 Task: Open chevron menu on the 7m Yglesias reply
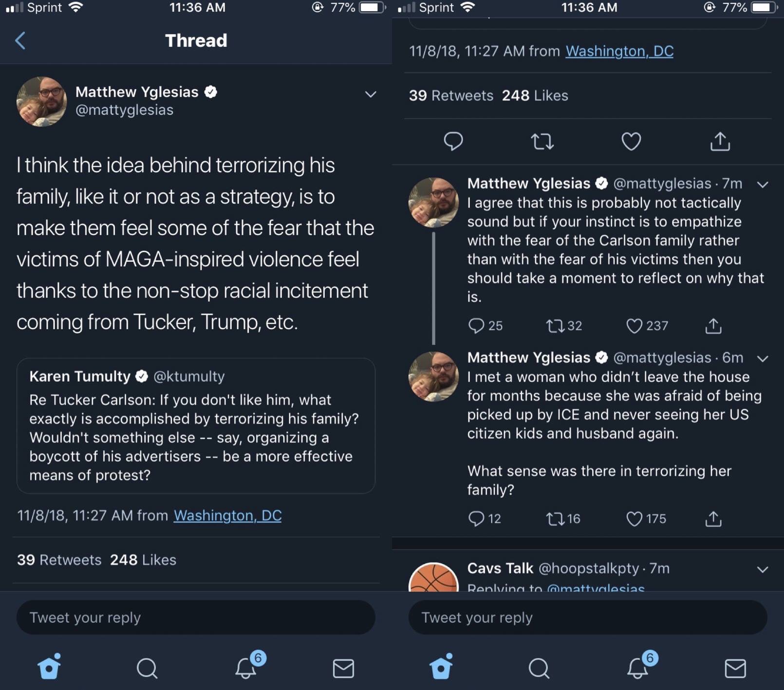763,185
